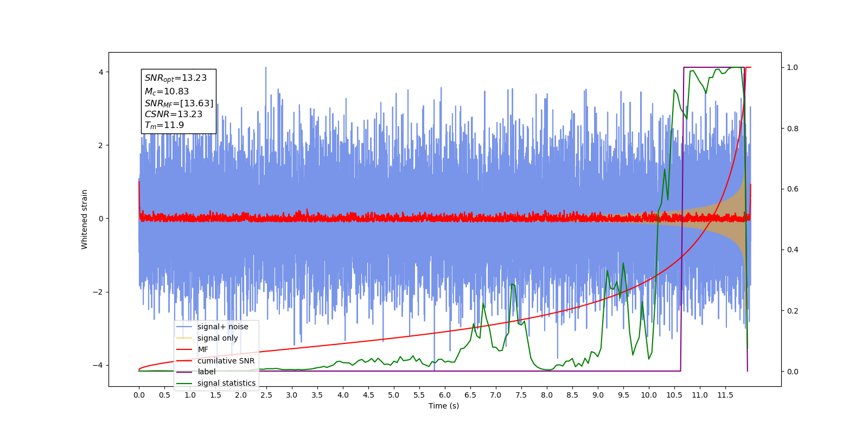The height and width of the screenshot is (434, 868).
Task: Click the left y-axis tick label −2
Action: click(98, 292)
